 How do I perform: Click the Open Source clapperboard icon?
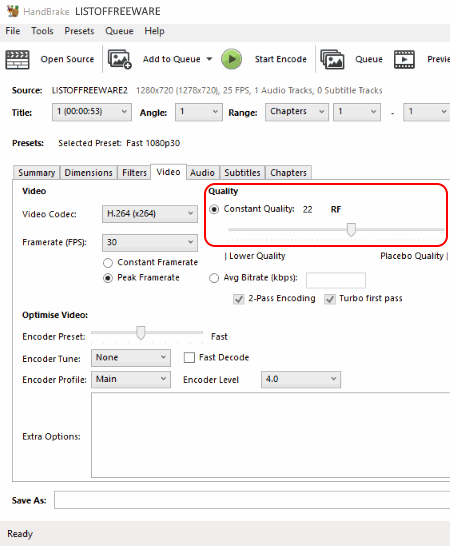(17, 60)
